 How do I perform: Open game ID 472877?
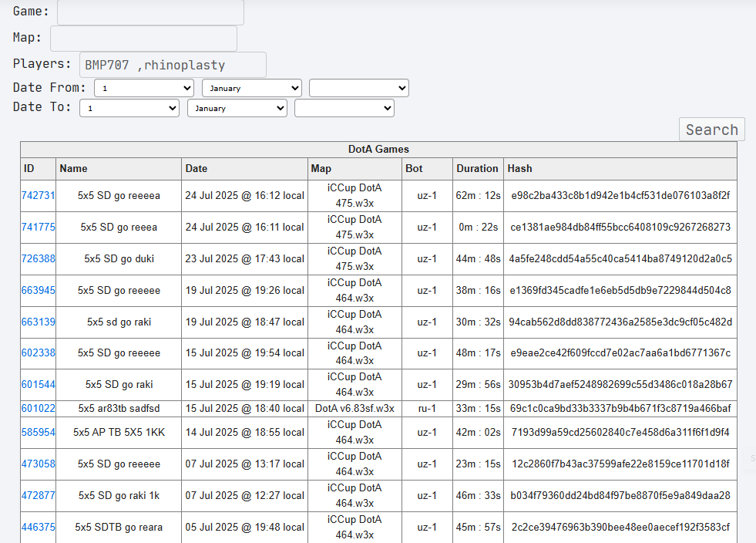tap(38, 495)
